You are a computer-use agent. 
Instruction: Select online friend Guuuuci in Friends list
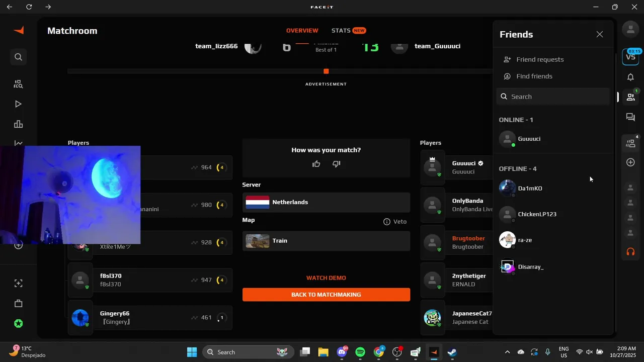[x=553, y=139]
